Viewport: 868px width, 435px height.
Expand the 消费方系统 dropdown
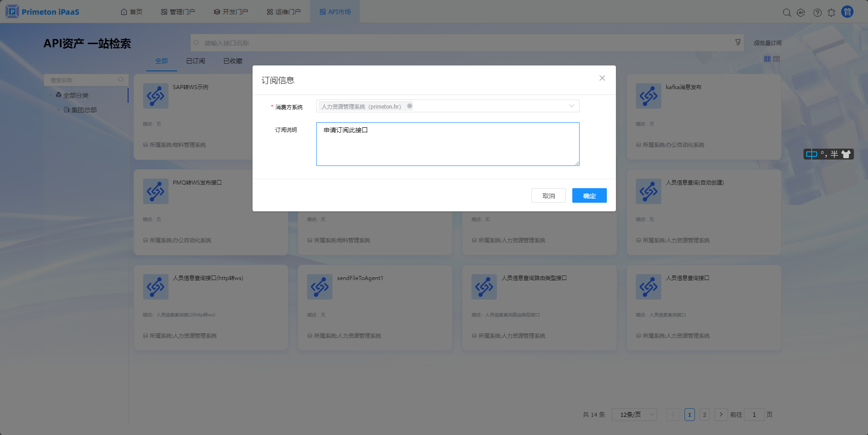tap(571, 106)
